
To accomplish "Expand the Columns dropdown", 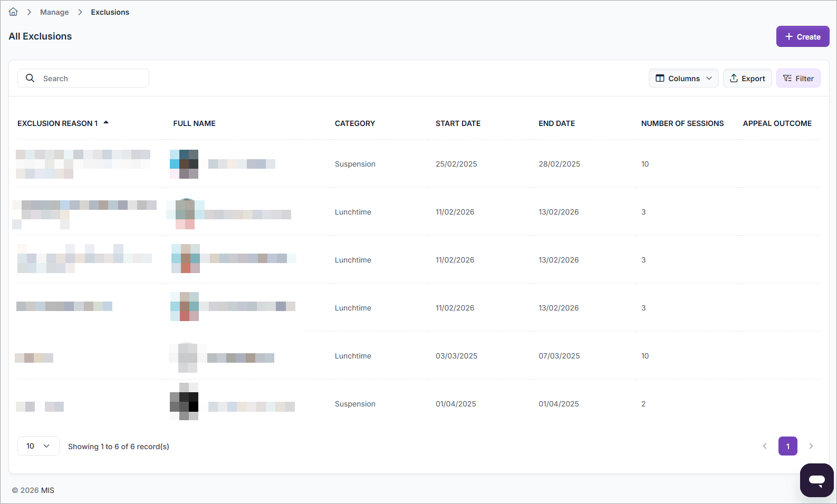I will tap(683, 79).
